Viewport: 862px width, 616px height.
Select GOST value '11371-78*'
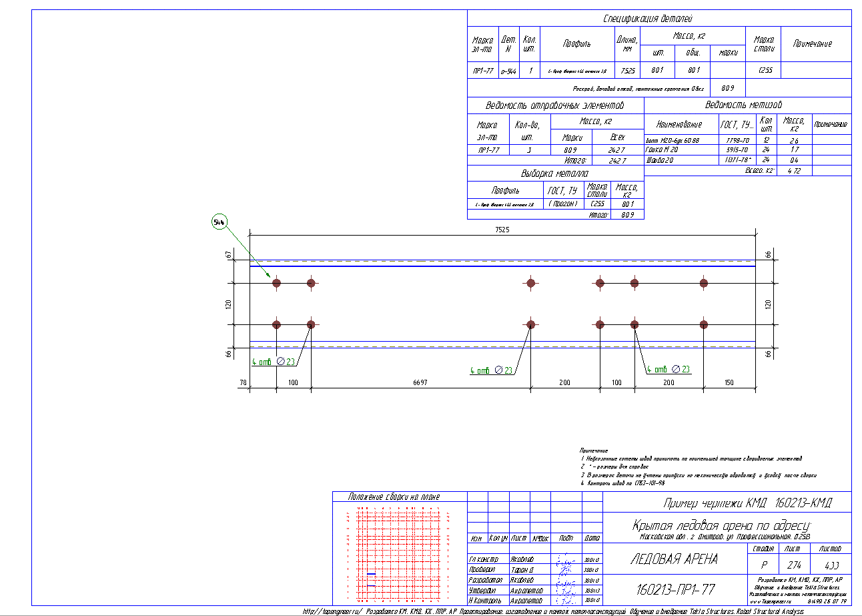pos(738,160)
